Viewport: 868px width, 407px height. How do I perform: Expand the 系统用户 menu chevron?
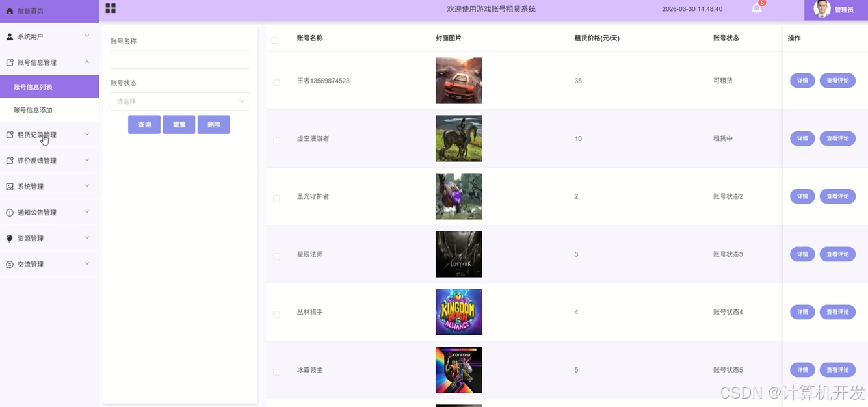(87, 36)
